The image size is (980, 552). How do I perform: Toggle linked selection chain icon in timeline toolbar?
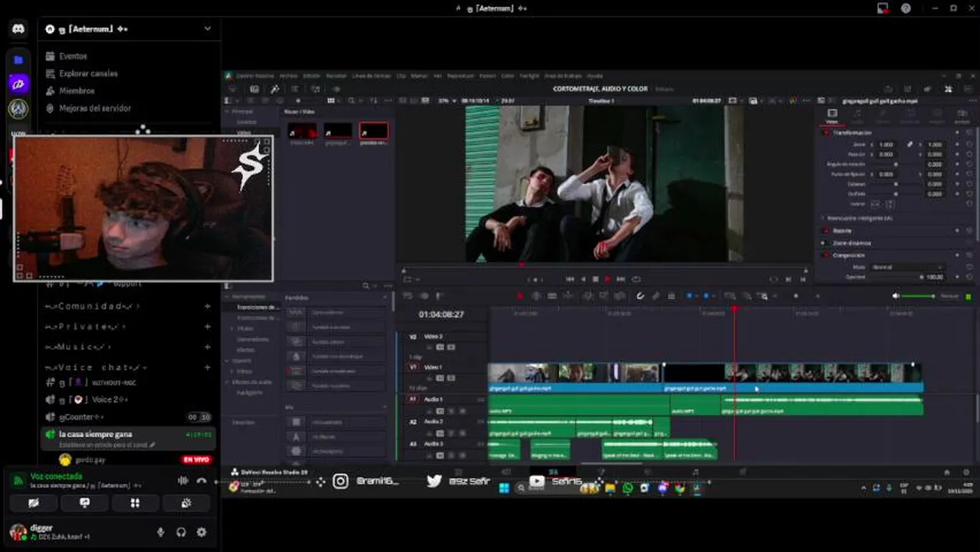coord(656,296)
